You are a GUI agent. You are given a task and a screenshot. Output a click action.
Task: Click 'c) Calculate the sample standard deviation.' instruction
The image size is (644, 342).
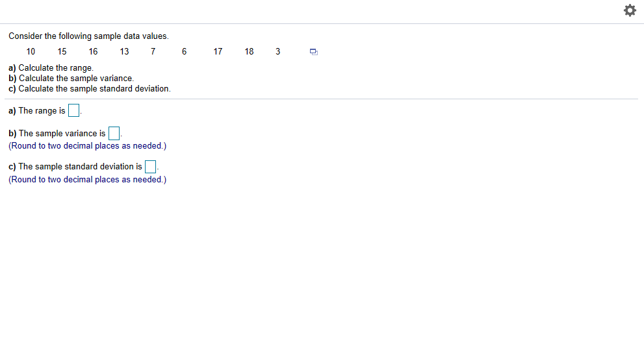pyautogui.click(x=90, y=88)
